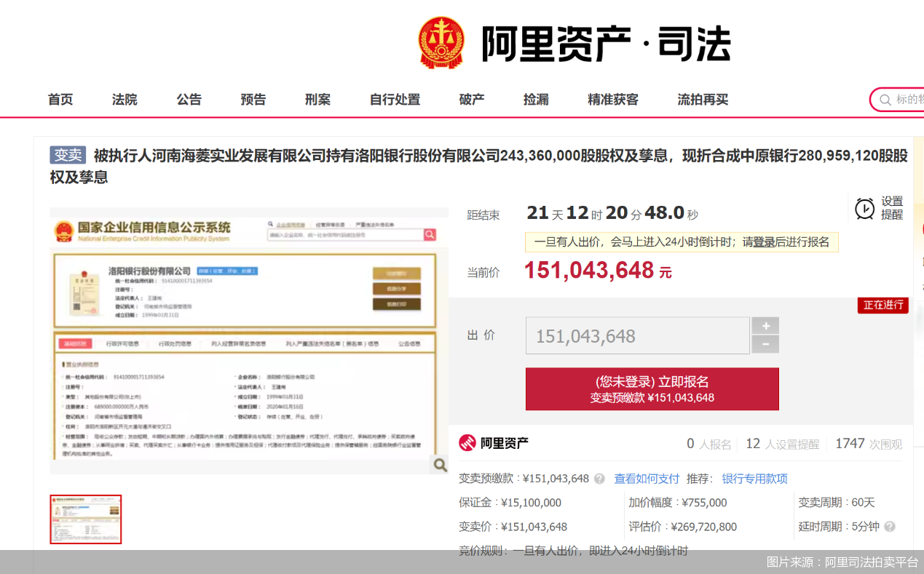Open the 刑案 navigation tab
The height and width of the screenshot is (574, 924).
317,100
